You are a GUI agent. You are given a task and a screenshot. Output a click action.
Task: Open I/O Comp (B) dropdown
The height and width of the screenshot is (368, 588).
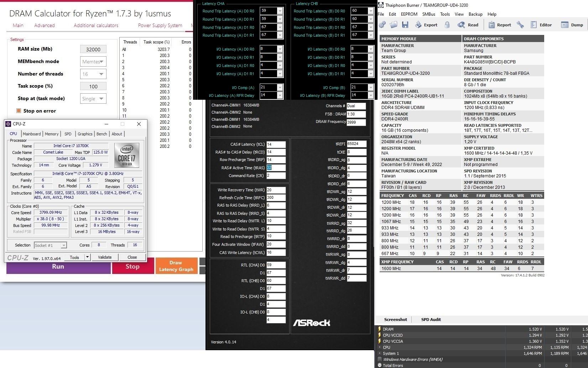click(x=371, y=88)
